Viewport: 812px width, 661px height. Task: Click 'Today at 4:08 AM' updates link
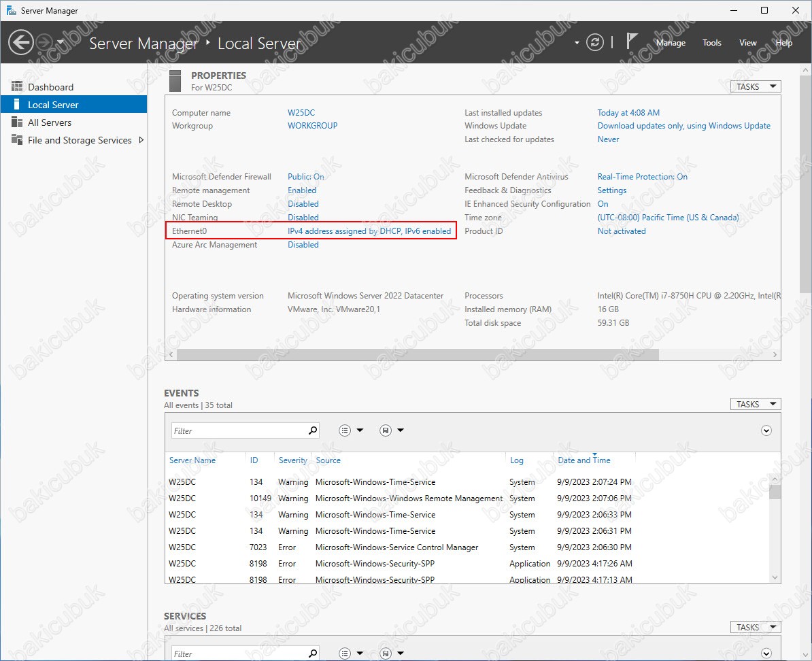click(628, 112)
